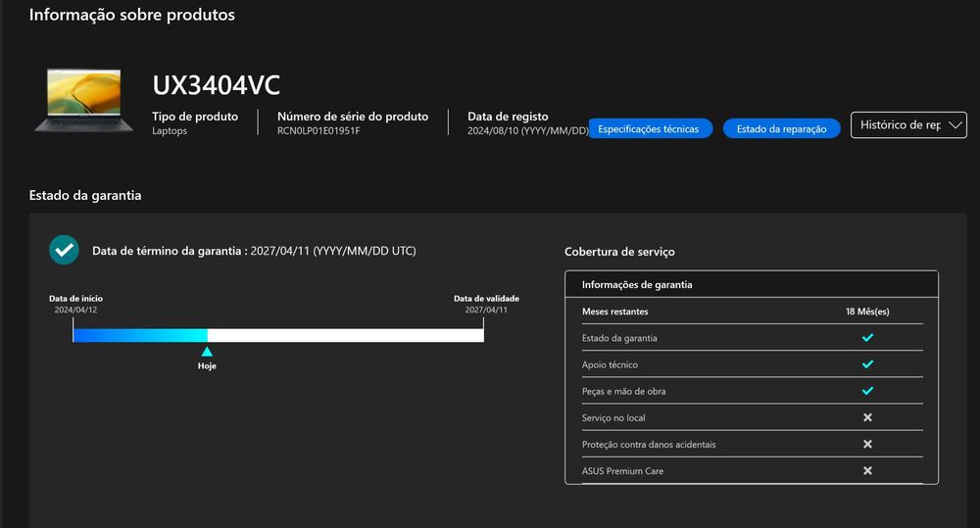The width and height of the screenshot is (980, 528).
Task: Click the ASUS Premium Care row label
Action: 622,471
